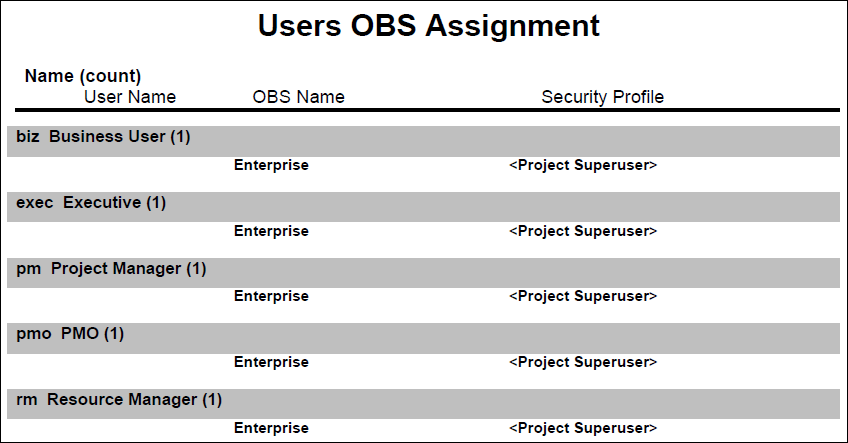This screenshot has width=848, height=443.
Task: Click Project Superuser profile for Project Manager
Action: click(583, 296)
